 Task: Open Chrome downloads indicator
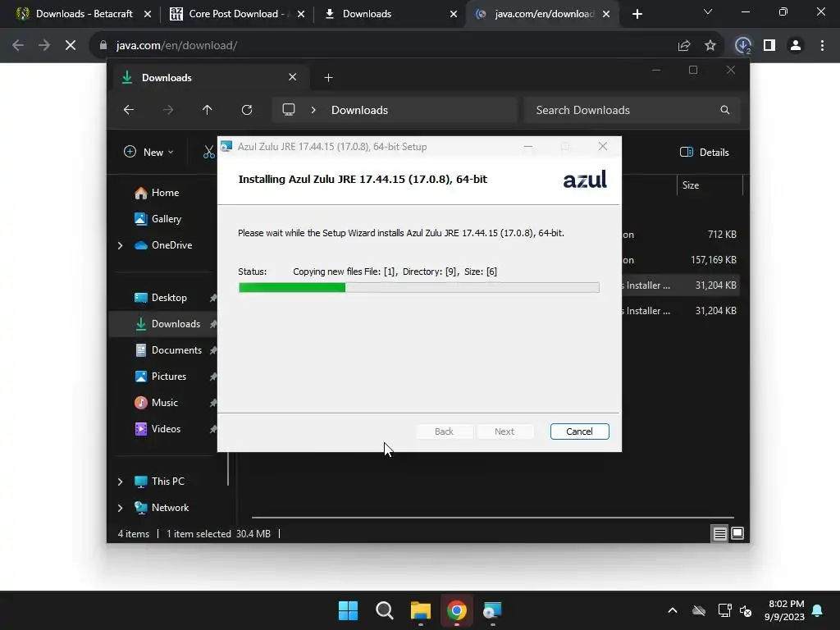click(x=742, y=46)
